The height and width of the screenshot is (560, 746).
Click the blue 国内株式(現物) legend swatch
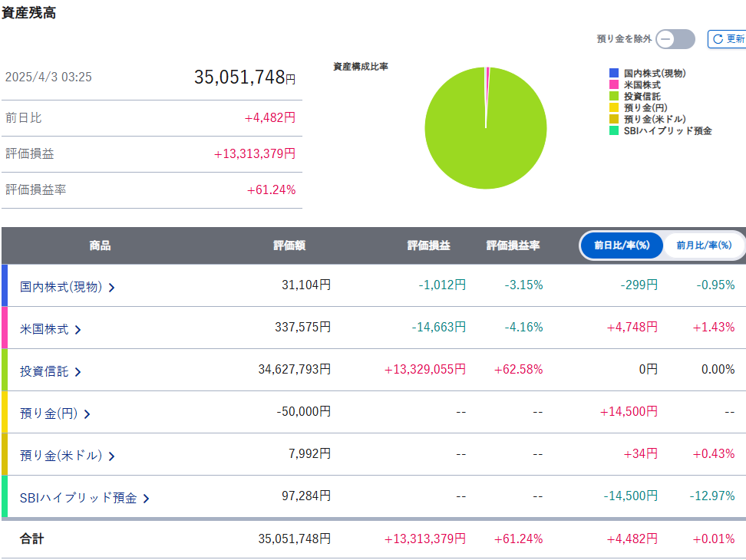[614, 74]
